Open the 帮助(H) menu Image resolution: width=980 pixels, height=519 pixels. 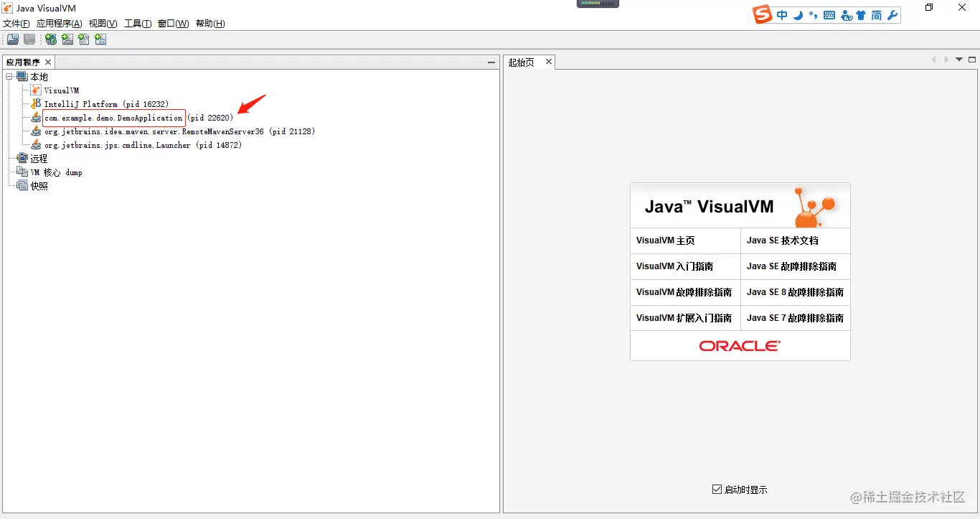click(x=210, y=24)
